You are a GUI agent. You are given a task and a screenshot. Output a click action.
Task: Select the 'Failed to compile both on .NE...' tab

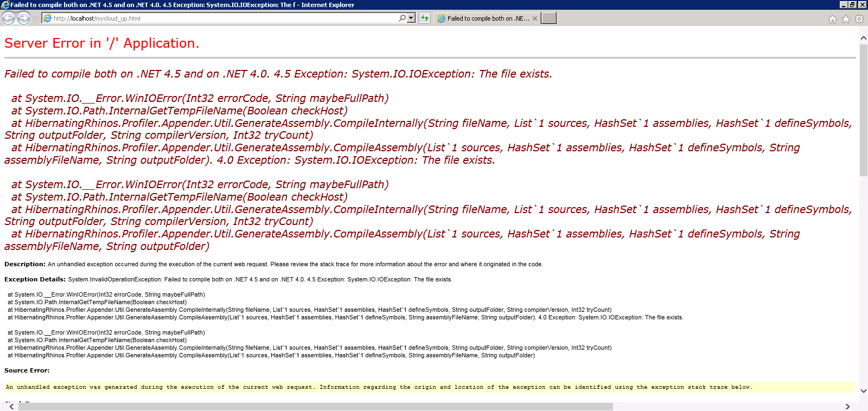coord(487,18)
